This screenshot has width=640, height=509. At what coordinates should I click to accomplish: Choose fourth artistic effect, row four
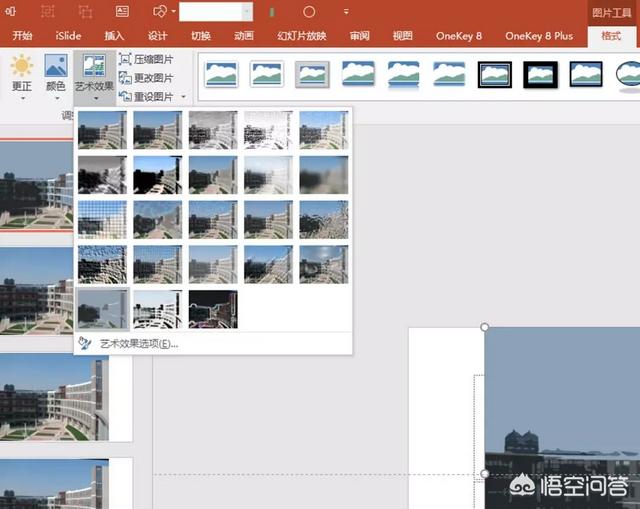(268, 265)
